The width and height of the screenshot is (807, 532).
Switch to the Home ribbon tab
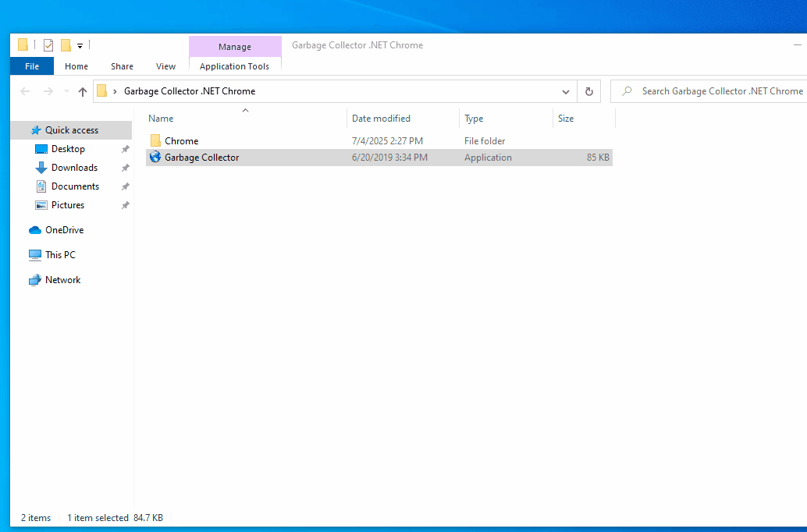click(76, 66)
